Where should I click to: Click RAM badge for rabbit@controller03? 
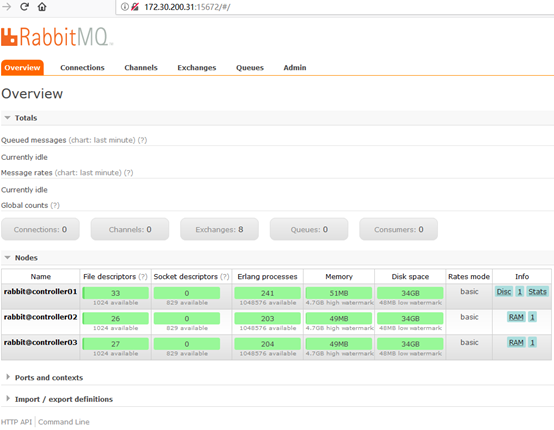click(x=516, y=342)
